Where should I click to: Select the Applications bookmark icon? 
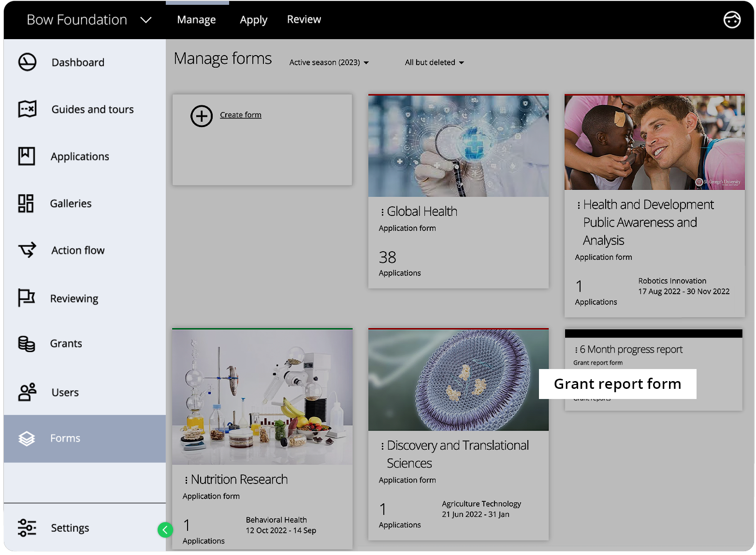tap(27, 156)
